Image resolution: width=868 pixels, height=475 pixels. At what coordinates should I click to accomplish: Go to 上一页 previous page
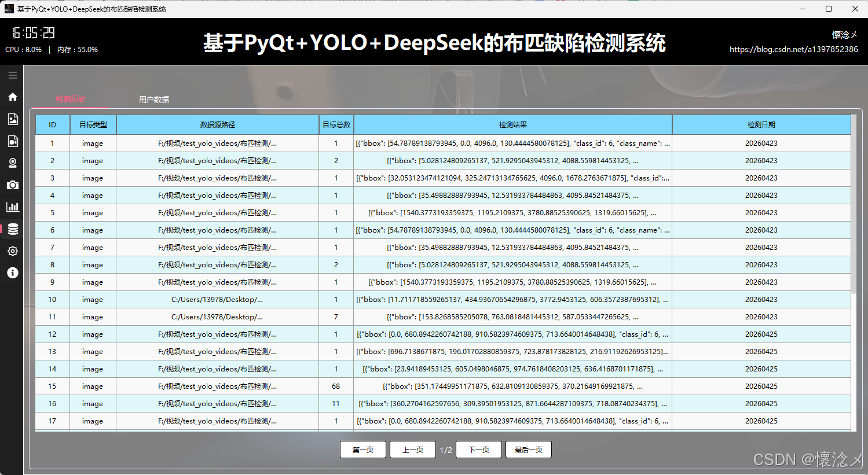click(413, 450)
